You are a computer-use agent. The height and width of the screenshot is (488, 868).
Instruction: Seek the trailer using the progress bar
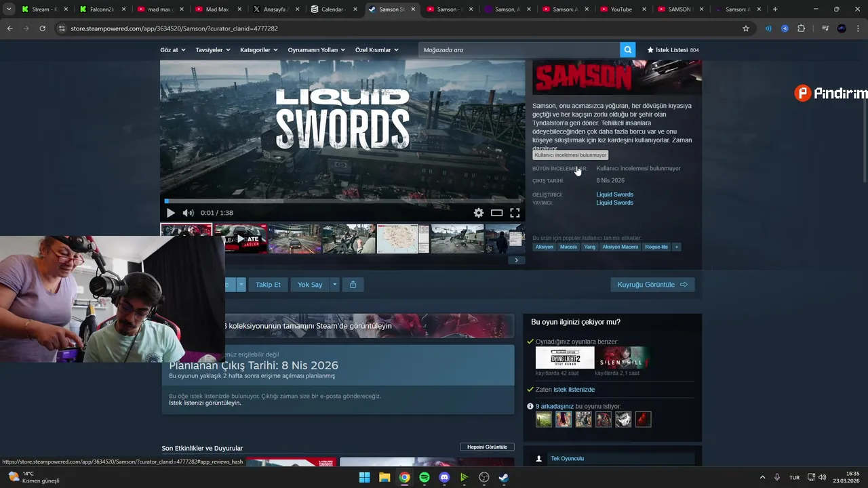[342, 201]
